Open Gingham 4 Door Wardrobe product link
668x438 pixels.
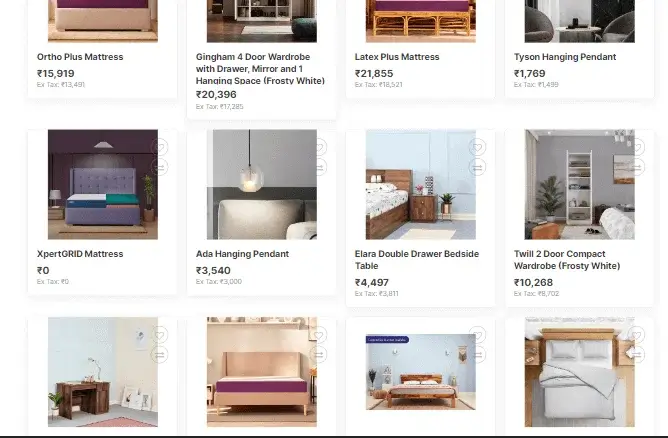260,69
